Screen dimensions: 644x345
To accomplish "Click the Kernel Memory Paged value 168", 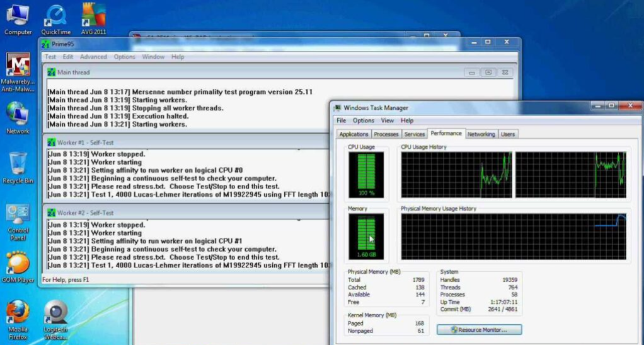I will coord(419,324).
